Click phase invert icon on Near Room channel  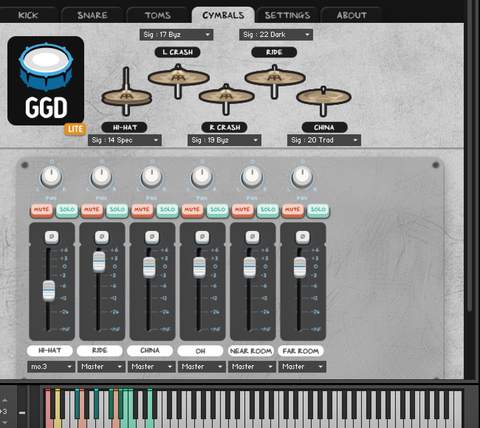pyautogui.click(x=252, y=237)
